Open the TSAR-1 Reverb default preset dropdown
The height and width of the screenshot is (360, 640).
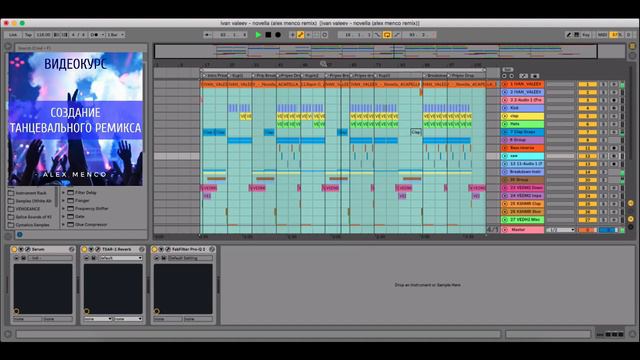(x=121, y=258)
